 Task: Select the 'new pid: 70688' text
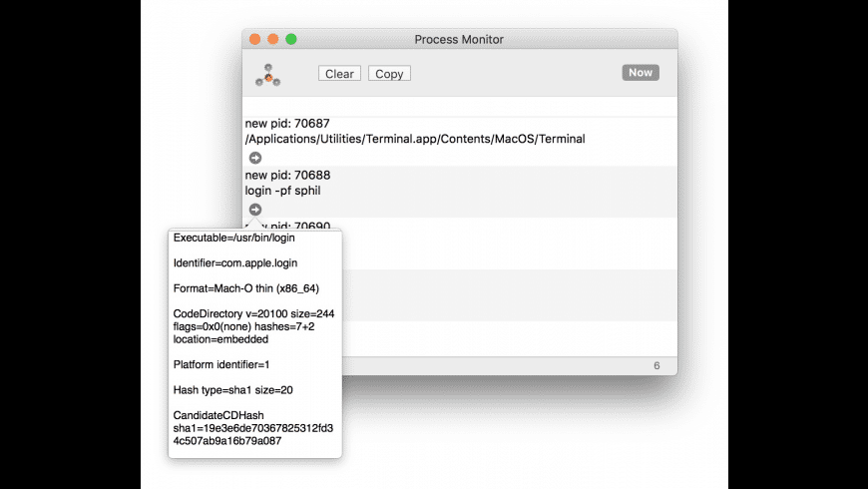(x=288, y=175)
